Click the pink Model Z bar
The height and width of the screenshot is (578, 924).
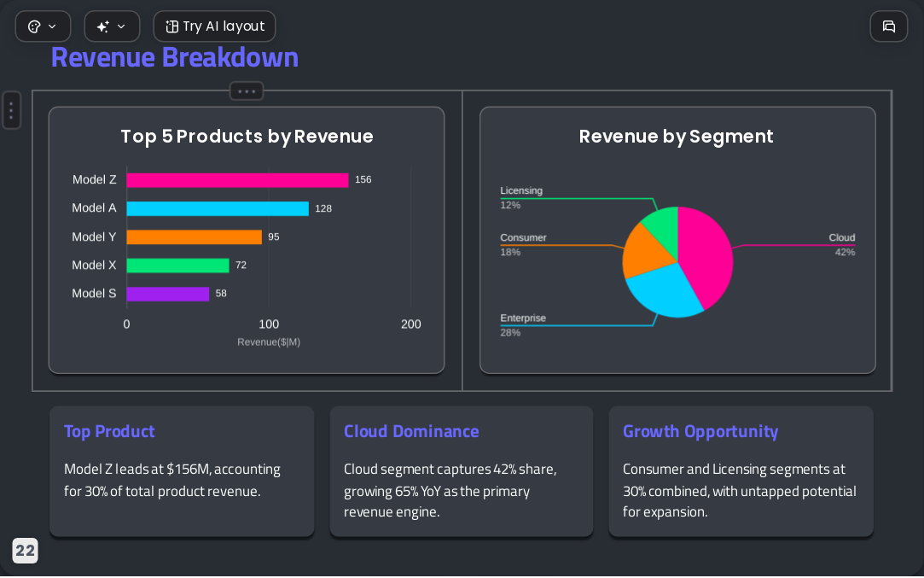coord(237,180)
